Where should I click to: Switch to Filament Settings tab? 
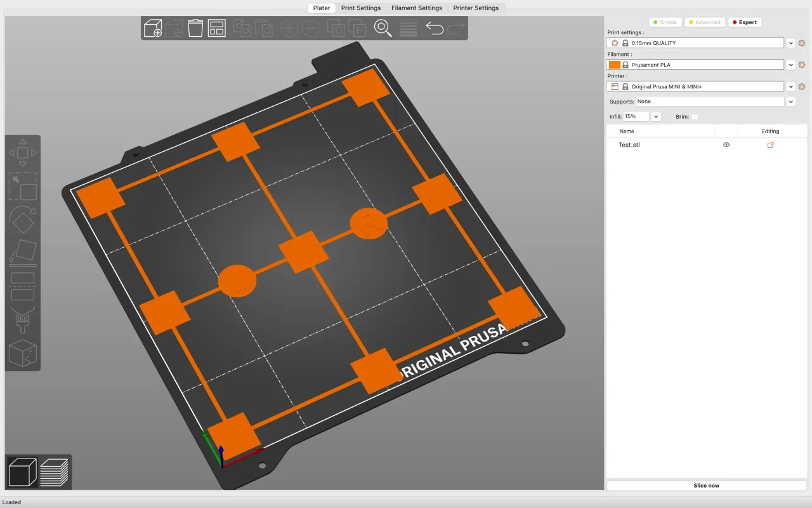coord(416,8)
